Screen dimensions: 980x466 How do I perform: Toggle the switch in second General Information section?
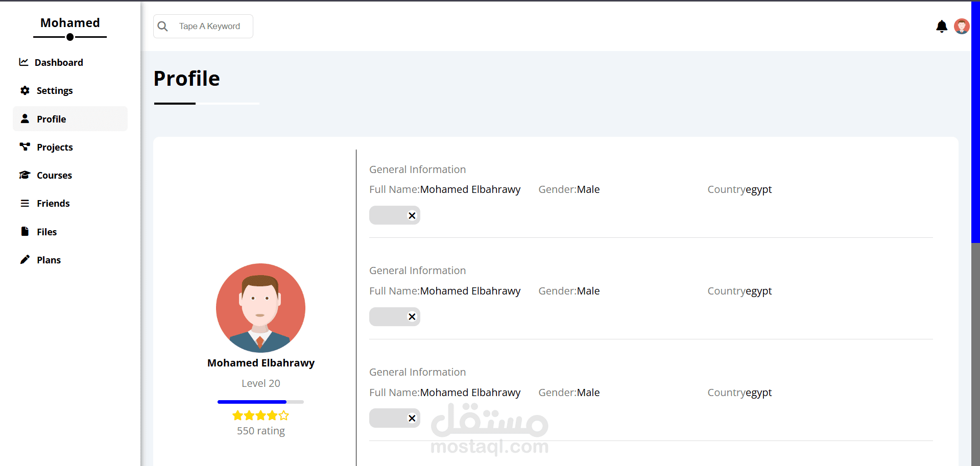(x=395, y=316)
